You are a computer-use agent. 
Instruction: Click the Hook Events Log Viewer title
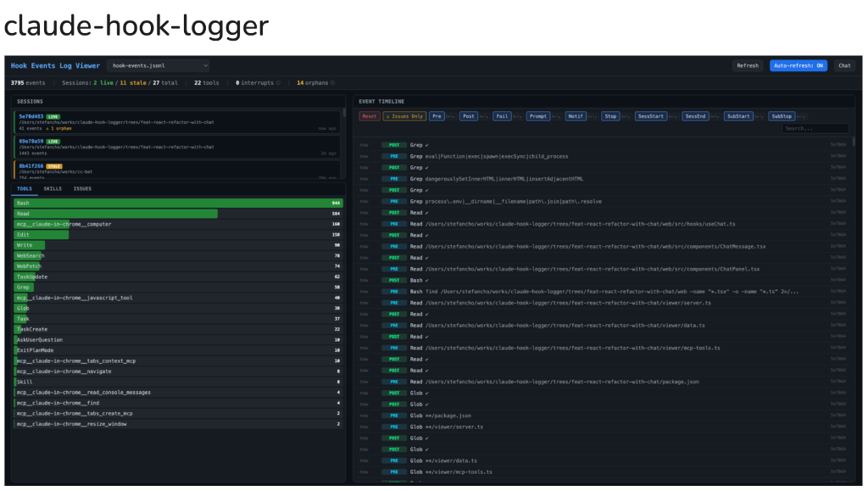(55, 65)
